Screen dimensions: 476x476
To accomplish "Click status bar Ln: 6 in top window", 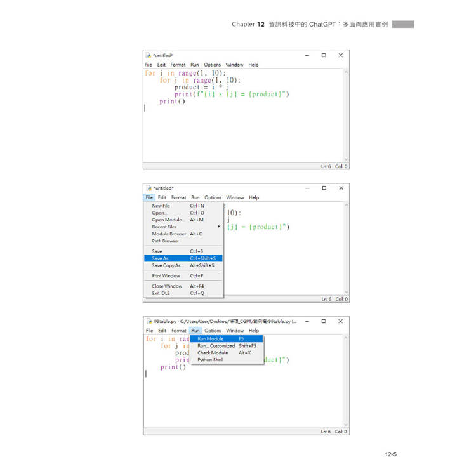I will 326,166.
